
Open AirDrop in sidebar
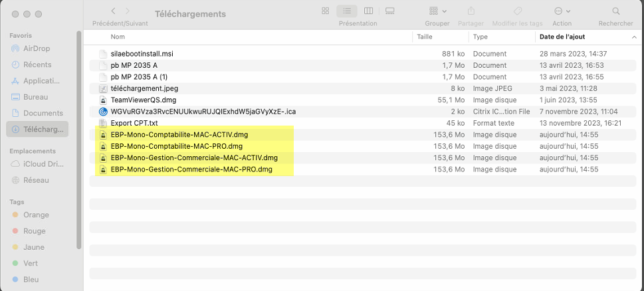(37, 48)
